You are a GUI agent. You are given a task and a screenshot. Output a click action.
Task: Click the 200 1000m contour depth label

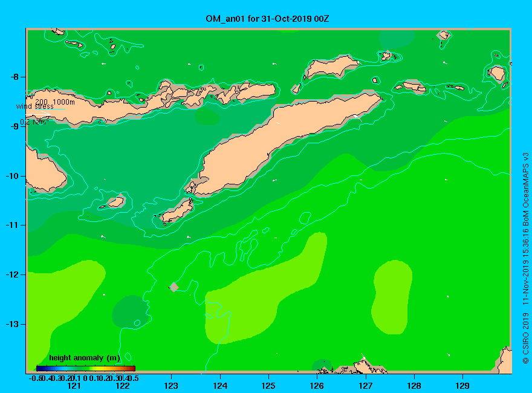tap(55, 102)
